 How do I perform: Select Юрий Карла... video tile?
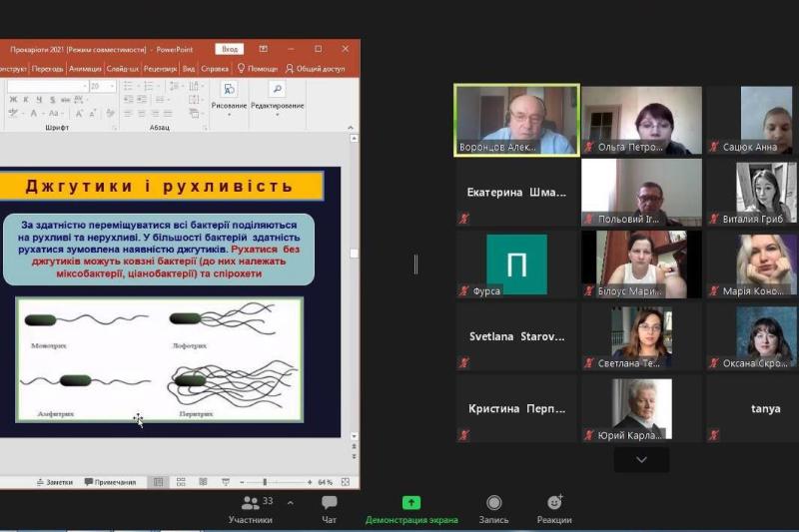[x=641, y=409]
